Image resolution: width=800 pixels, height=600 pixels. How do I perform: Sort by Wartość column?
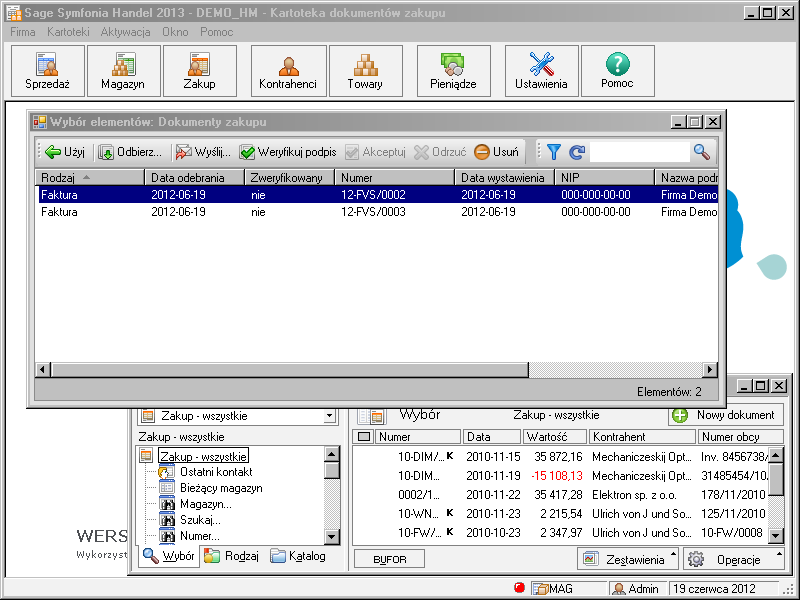(x=555, y=437)
